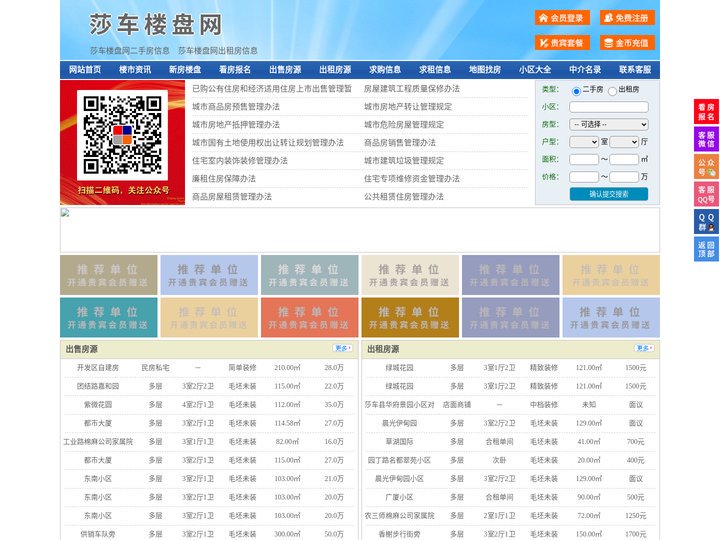Screen dimensions: 720x540
Task: Focus the maximum 价格 input field
Action: click(x=624, y=177)
